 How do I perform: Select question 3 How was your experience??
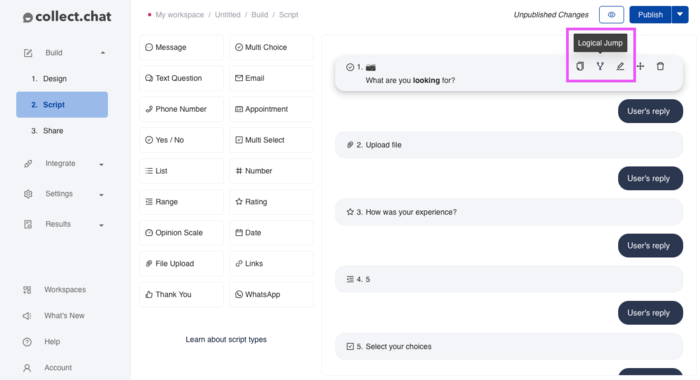pyautogui.click(x=509, y=212)
